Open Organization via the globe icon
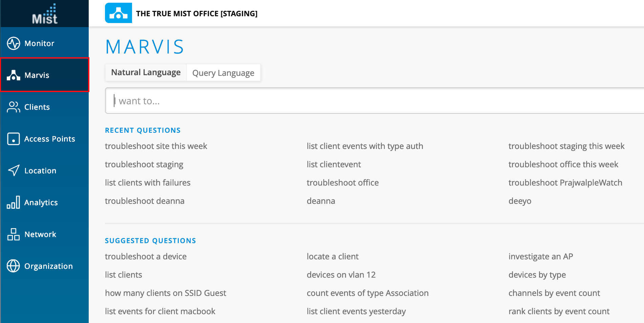Image resolution: width=644 pixels, height=323 pixels. point(14,266)
